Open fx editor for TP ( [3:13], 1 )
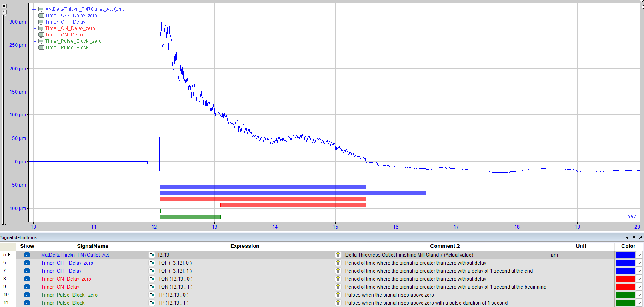Screen dimensions: 644x307 tap(152, 303)
